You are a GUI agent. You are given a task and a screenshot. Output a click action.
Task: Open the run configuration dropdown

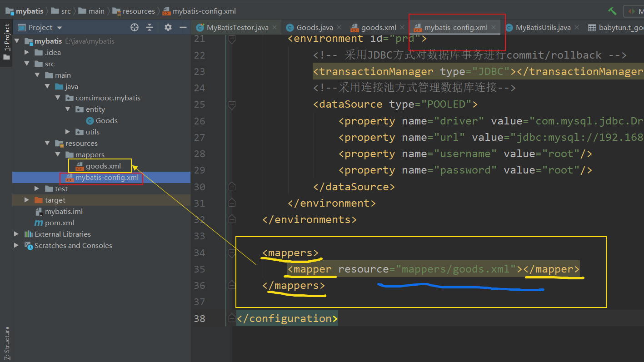pos(634,11)
